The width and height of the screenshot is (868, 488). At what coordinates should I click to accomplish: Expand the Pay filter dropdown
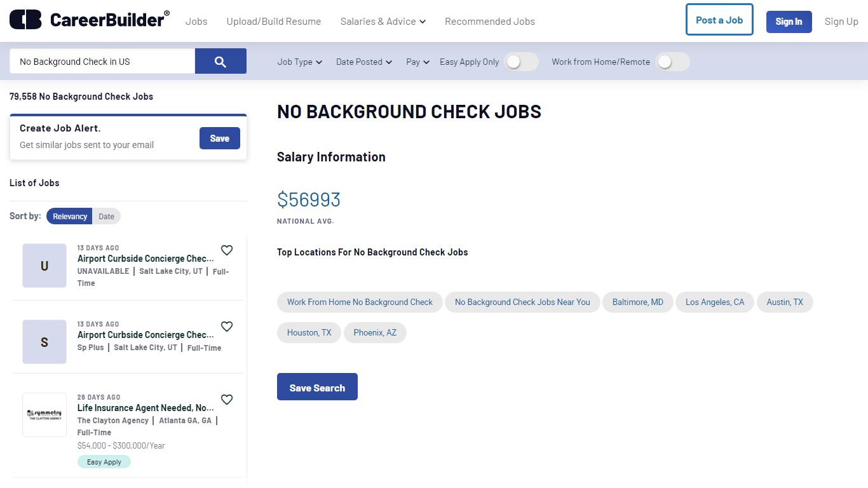coord(418,62)
